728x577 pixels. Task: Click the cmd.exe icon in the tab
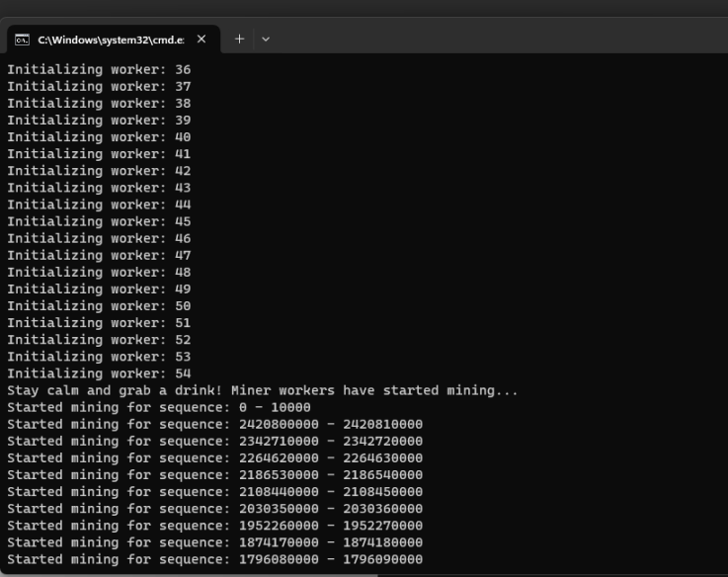pyautogui.click(x=23, y=40)
